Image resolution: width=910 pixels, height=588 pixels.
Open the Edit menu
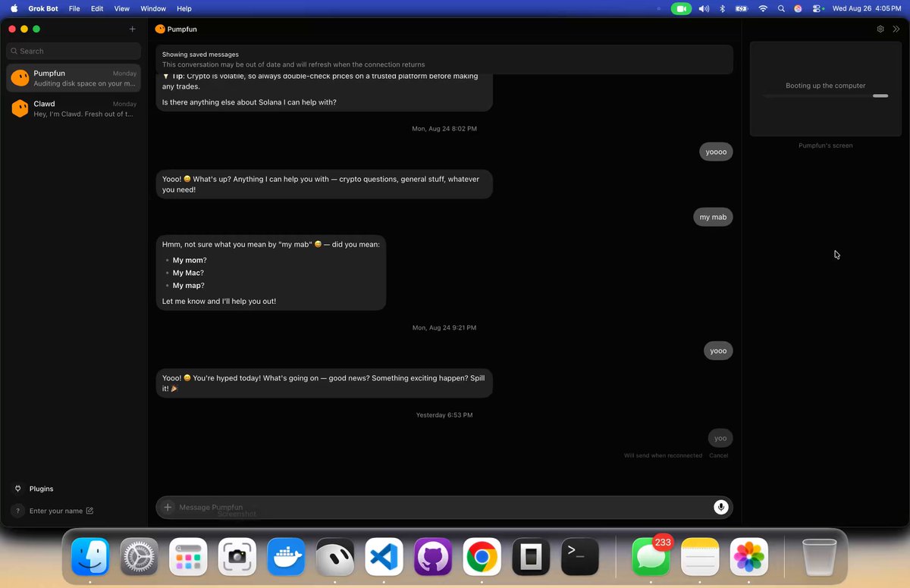tap(97, 8)
